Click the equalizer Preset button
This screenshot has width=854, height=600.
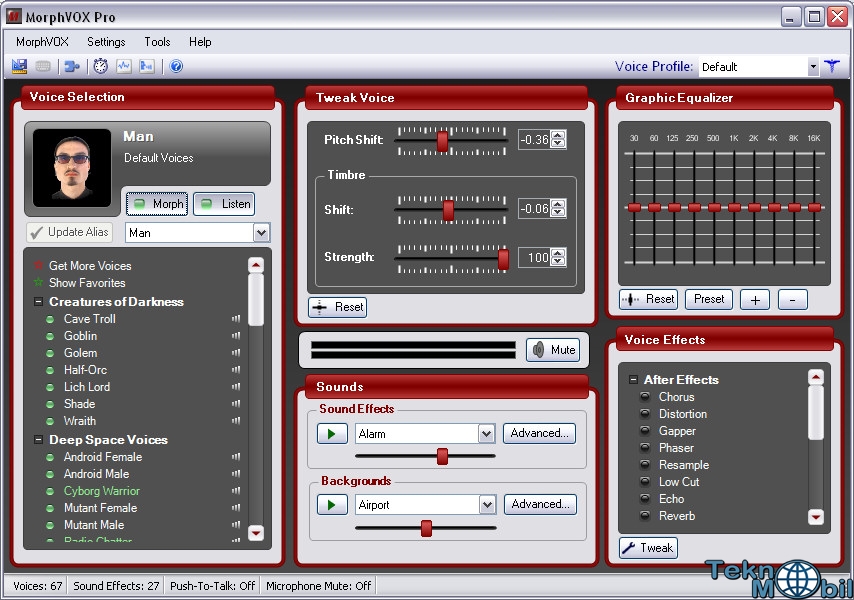click(x=709, y=299)
